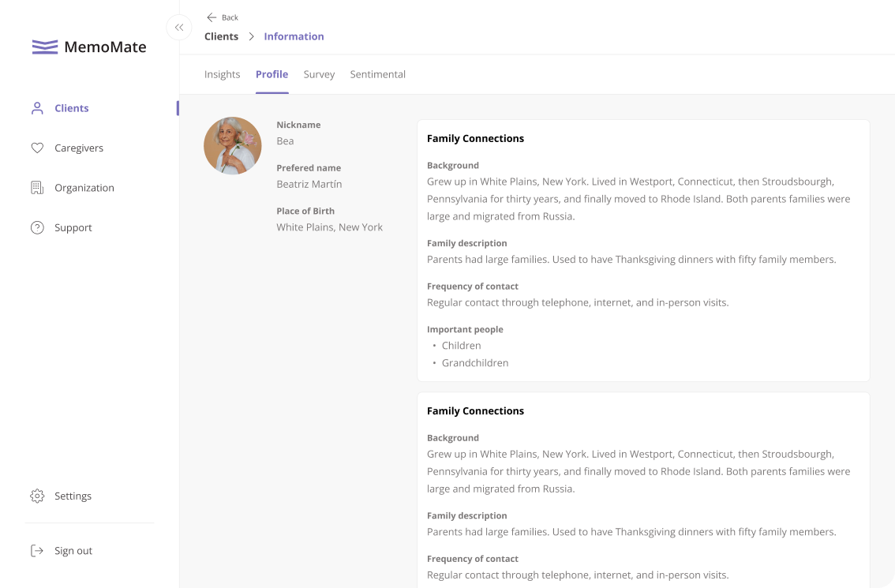Image resolution: width=895 pixels, height=588 pixels.
Task: Click the Clients person icon
Action: (37, 108)
